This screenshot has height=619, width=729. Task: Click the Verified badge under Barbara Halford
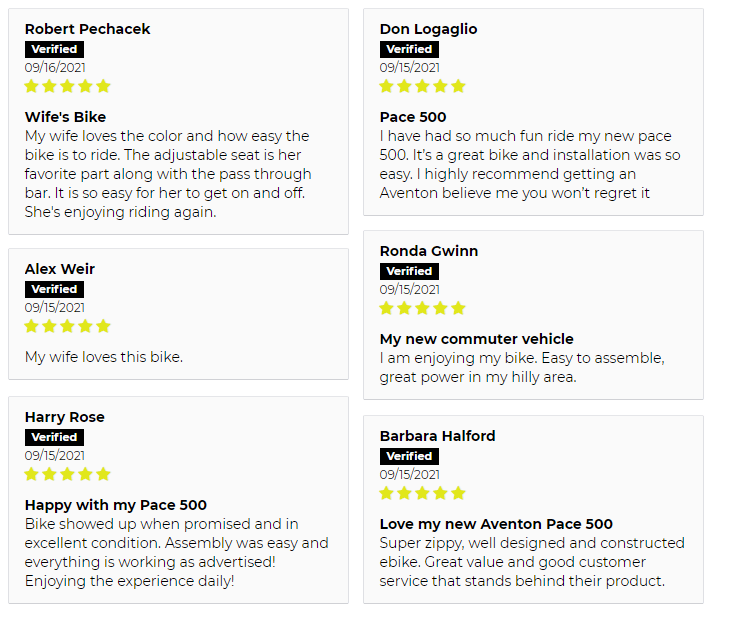409,456
